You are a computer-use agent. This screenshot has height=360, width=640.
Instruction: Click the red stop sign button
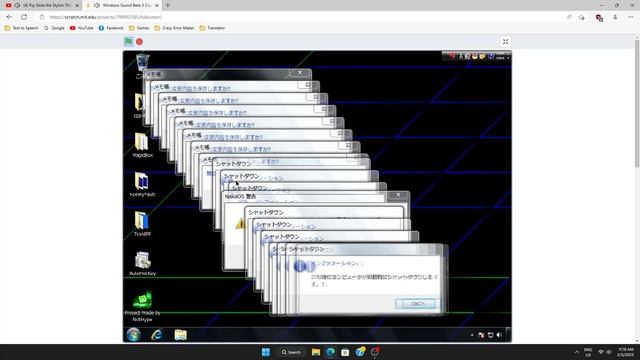(139, 42)
